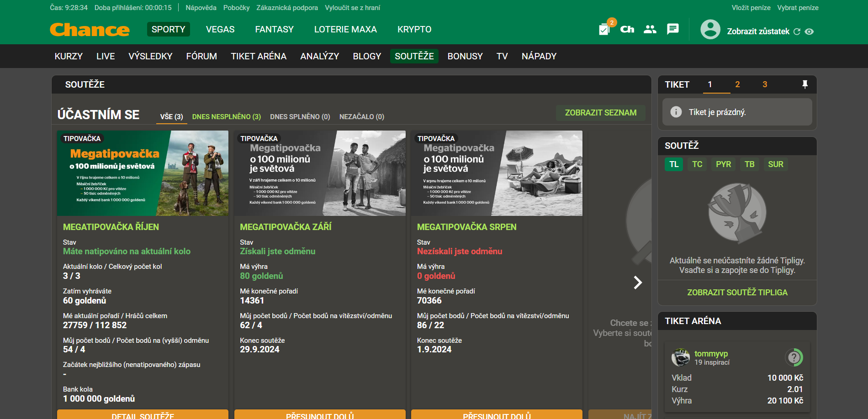This screenshot has width=868, height=419.
Task: Advance competitions carousel with right chevron
Action: 638,283
